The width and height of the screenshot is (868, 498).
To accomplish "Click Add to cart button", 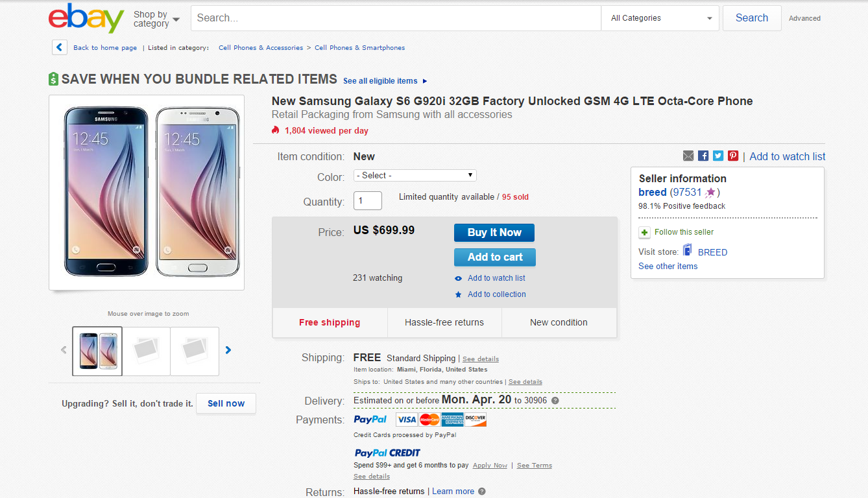I will pyautogui.click(x=494, y=257).
